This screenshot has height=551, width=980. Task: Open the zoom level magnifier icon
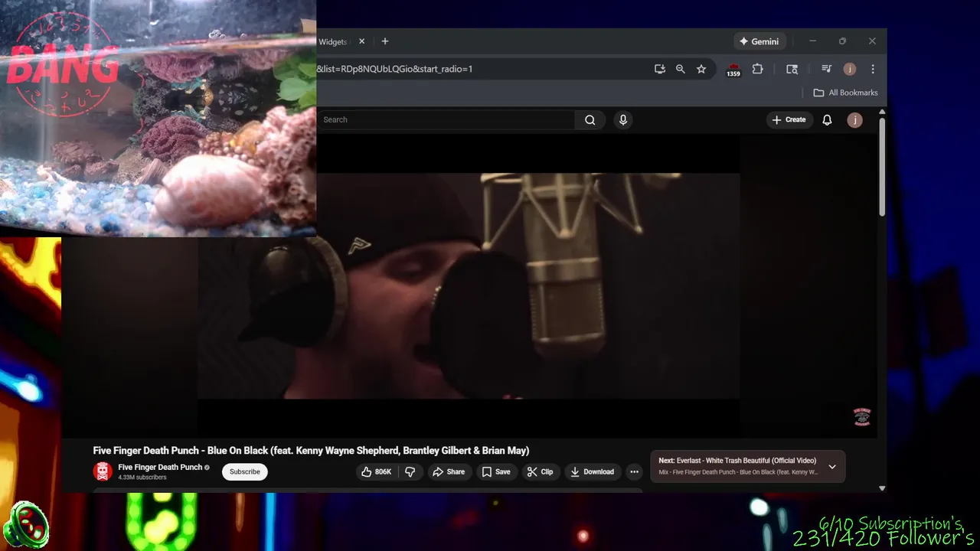681,69
